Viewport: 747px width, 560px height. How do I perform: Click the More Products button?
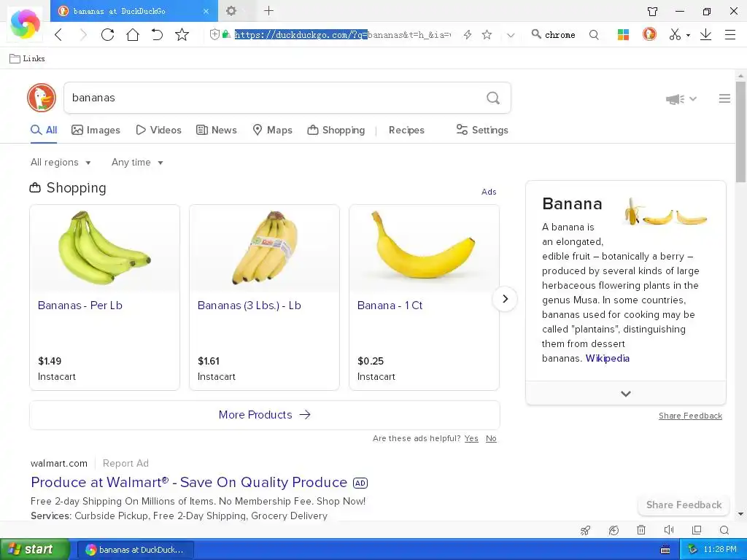coord(264,415)
